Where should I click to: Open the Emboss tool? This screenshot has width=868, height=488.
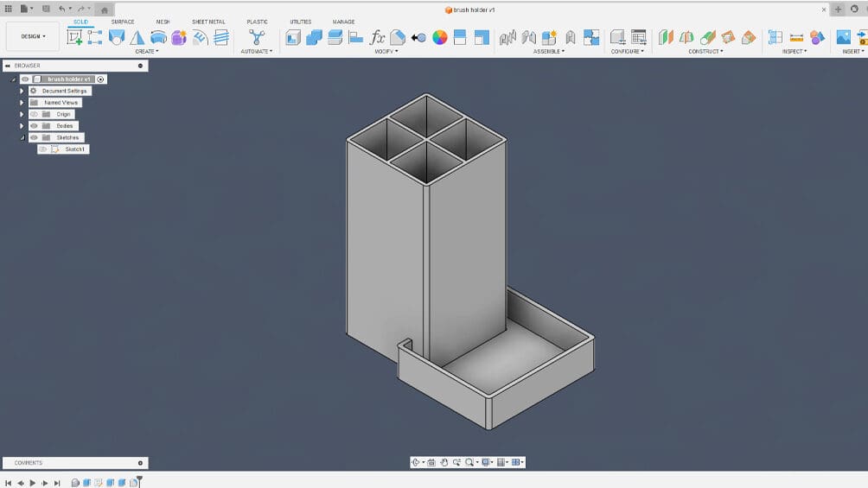200,37
